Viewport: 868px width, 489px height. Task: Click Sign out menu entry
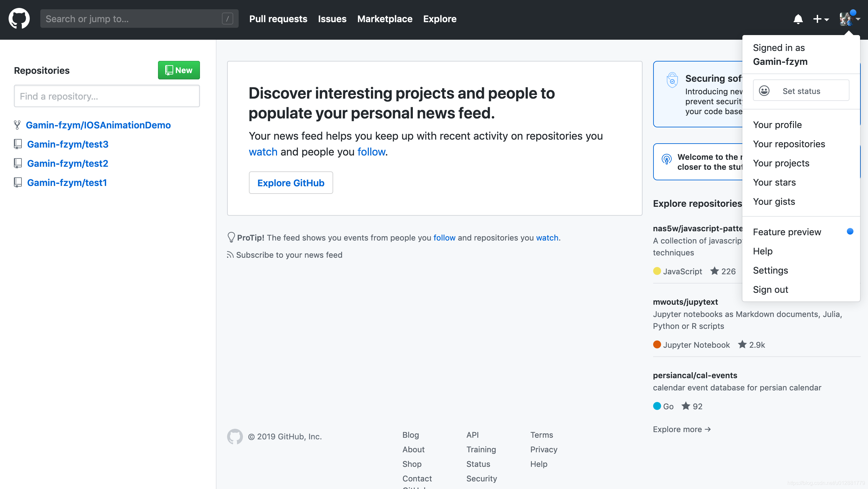pos(770,290)
